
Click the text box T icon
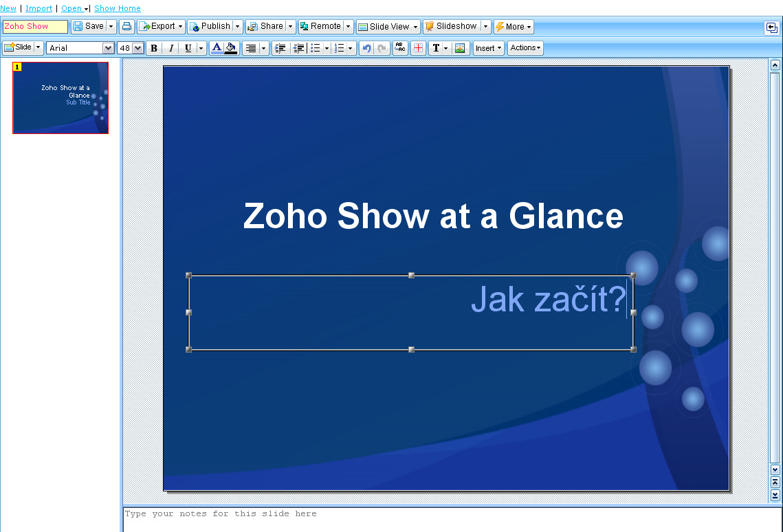[x=436, y=48]
